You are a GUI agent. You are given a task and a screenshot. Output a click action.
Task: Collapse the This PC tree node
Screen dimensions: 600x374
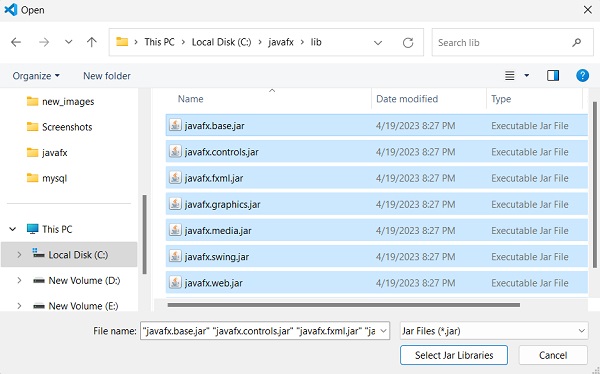pos(13,229)
